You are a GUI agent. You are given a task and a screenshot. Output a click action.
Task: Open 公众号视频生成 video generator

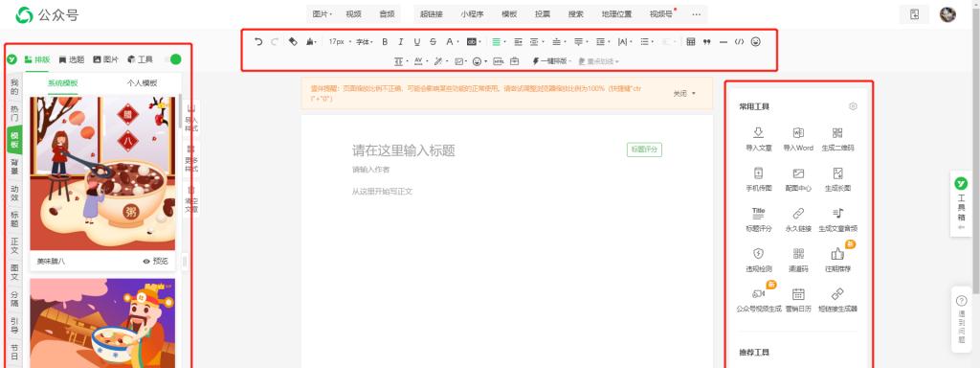pyautogui.click(x=759, y=300)
